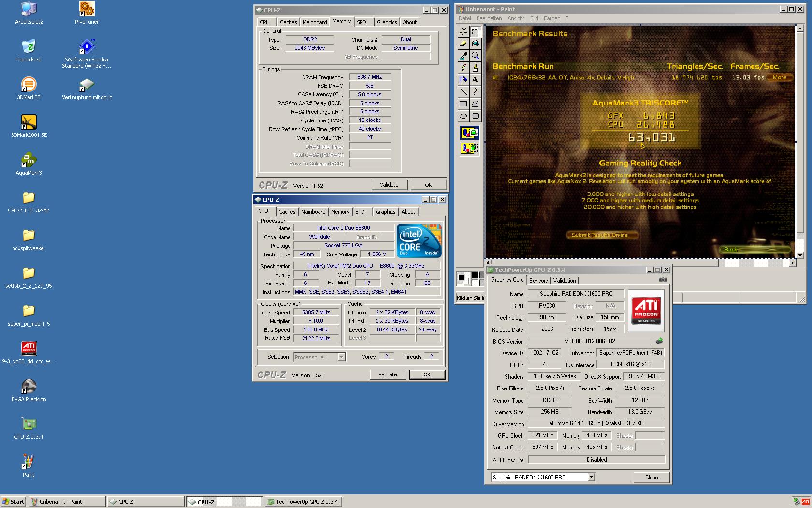812x508 pixels.
Task: Select the white color swatch in Paint palette
Action: [x=475, y=282]
